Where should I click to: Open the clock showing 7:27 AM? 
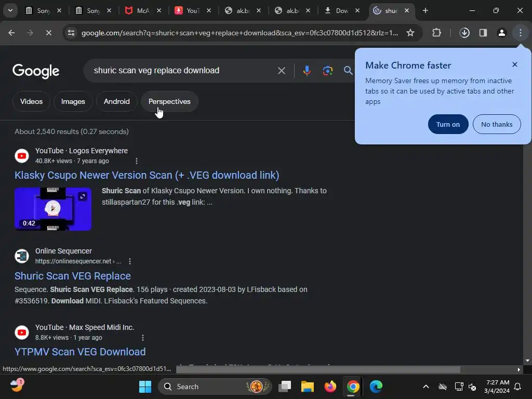coord(497,387)
